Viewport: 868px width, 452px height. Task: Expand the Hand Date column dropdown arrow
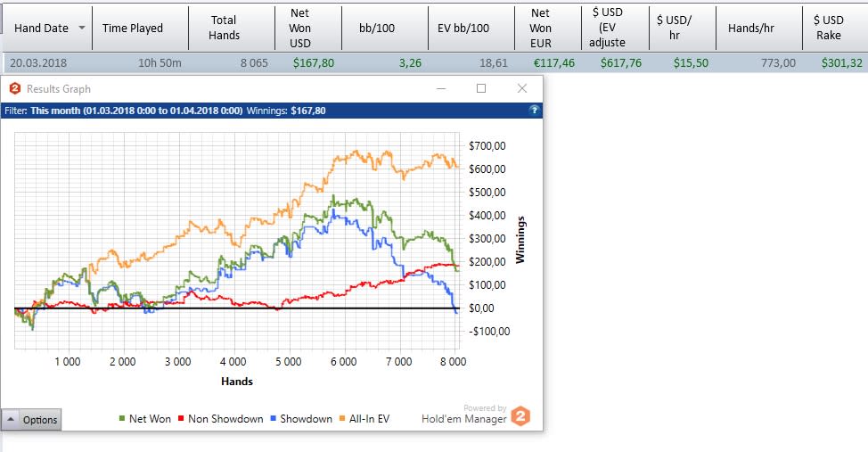pos(82,28)
